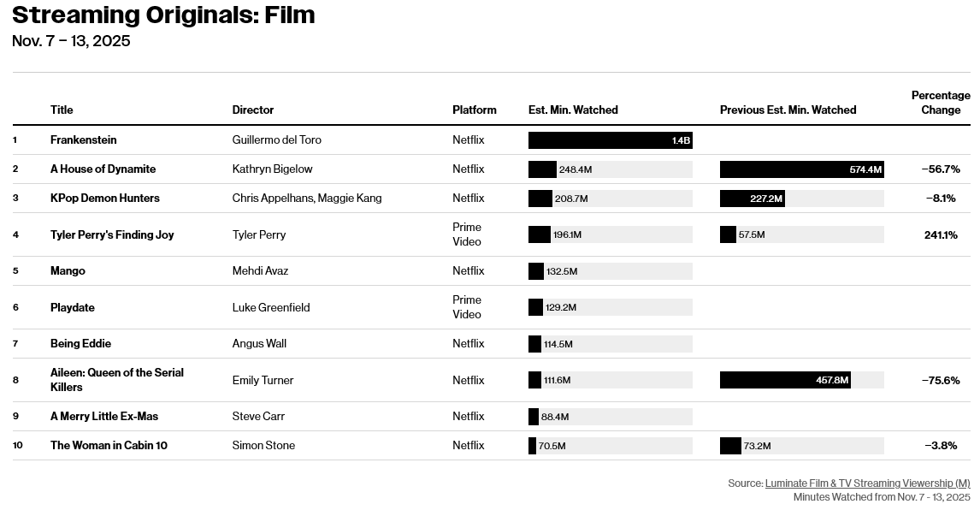Image resolution: width=980 pixels, height=516 pixels.
Task: Click Prime Video in the Playdate row
Action: (x=467, y=307)
